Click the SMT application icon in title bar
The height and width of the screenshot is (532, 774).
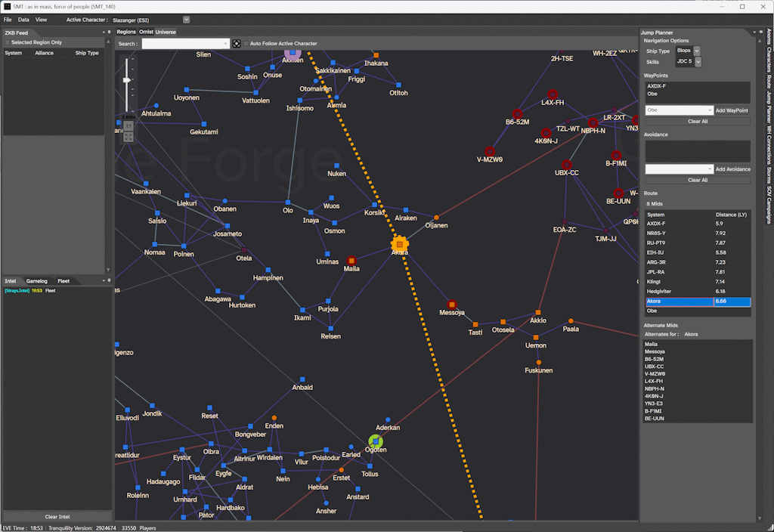coord(7,6)
